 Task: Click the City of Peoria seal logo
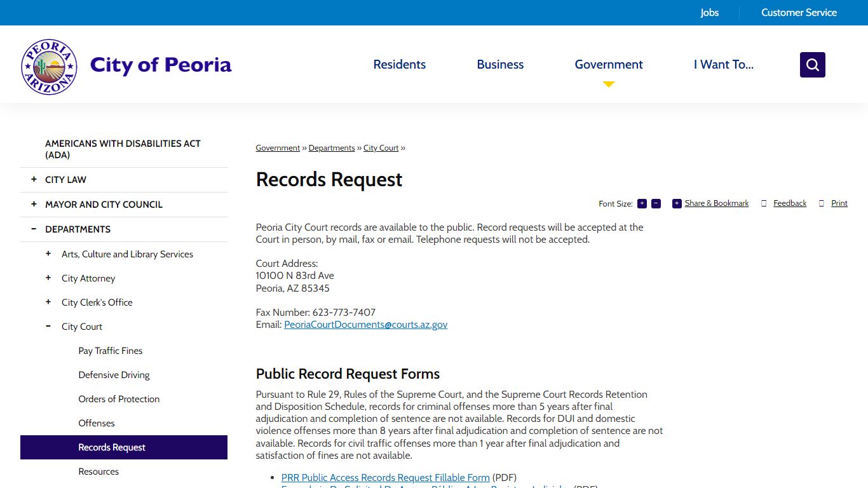pos(49,67)
